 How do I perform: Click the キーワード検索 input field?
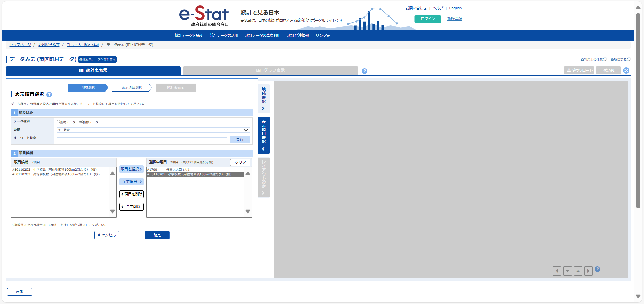pos(142,140)
